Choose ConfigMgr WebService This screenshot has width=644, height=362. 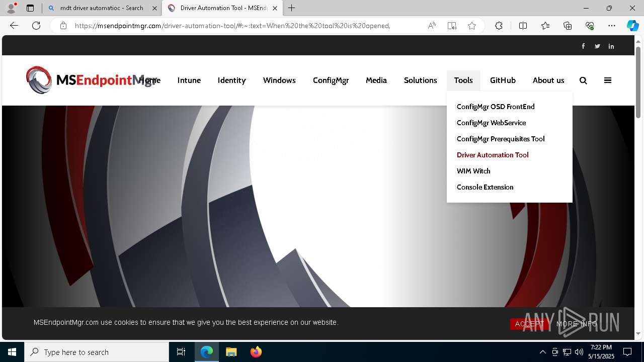pyautogui.click(x=492, y=123)
